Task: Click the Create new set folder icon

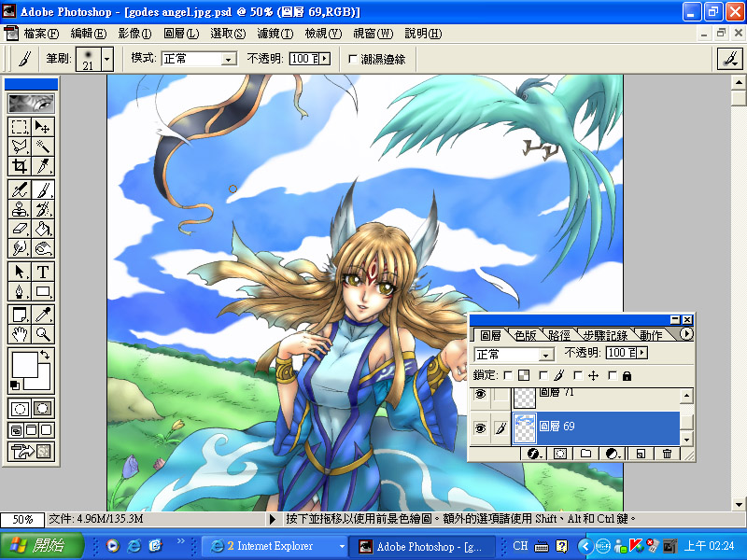Action: coord(586,454)
